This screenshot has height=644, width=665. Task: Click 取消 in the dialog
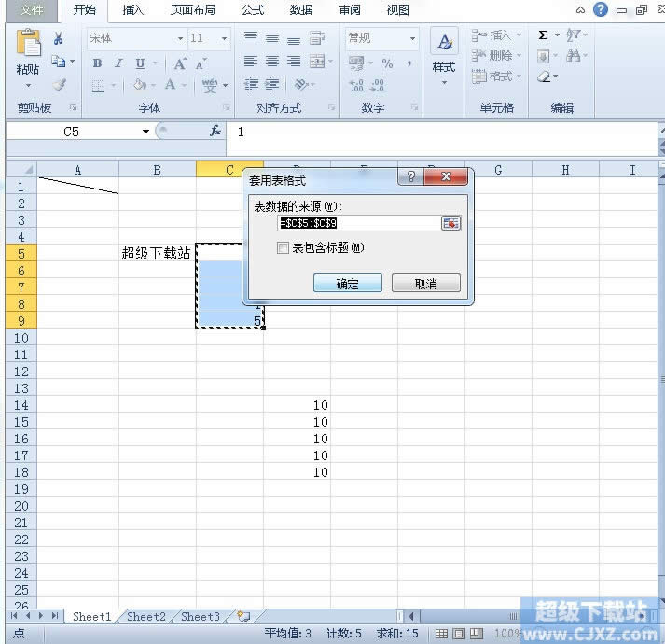(x=426, y=283)
